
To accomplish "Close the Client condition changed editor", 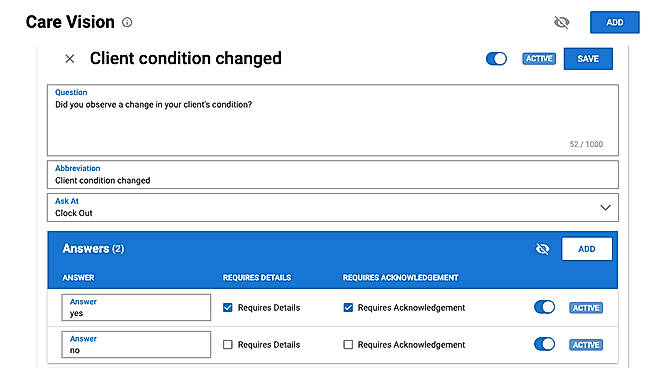I will click(70, 59).
